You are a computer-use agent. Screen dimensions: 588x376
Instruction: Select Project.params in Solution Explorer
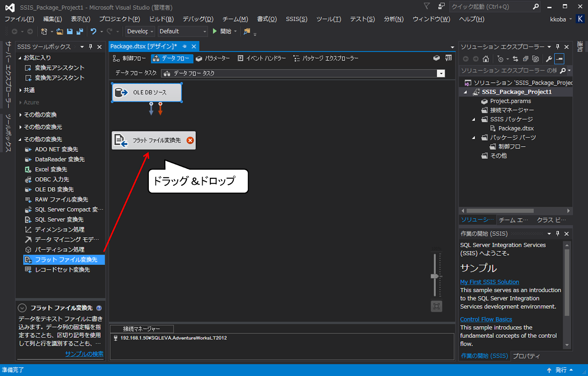(x=510, y=101)
